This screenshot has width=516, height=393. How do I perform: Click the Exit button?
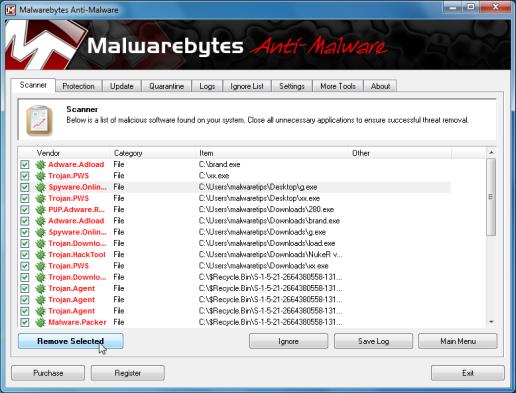pos(468,373)
